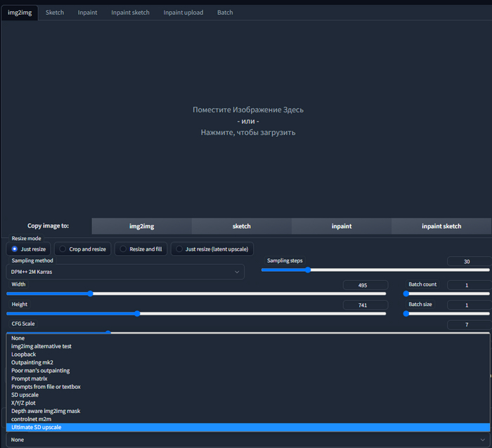Click the Width slider handle
This screenshot has height=448, width=492.
90,293
